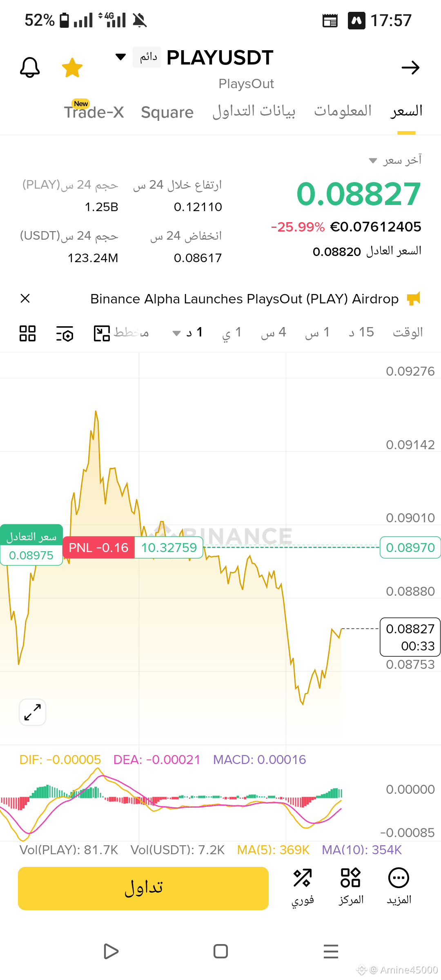Tap the yellow trade button
Viewport: 441px width, 980px height.
pos(143,888)
